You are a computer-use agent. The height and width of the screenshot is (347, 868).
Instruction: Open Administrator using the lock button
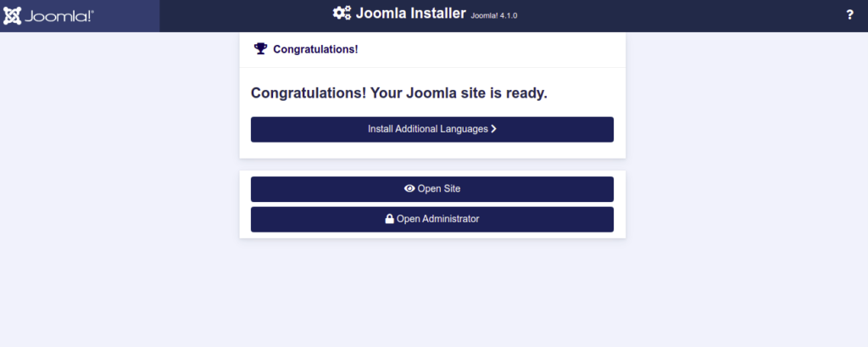(x=431, y=219)
